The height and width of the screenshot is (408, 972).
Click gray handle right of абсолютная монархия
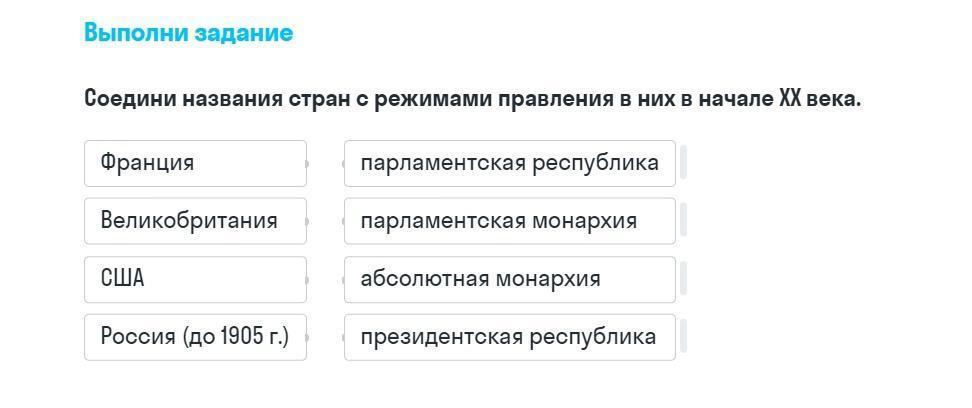(683, 279)
